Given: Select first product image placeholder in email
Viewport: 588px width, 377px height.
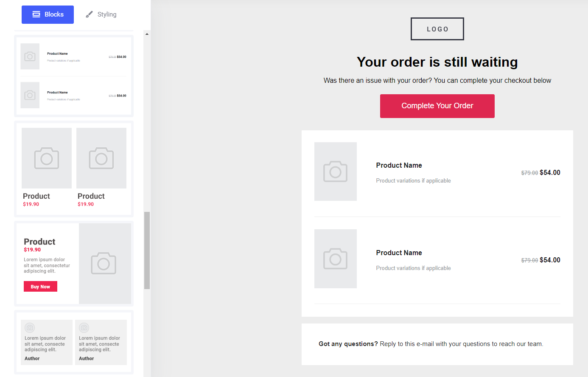Looking at the screenshot, I should click(x=335, y=172).
